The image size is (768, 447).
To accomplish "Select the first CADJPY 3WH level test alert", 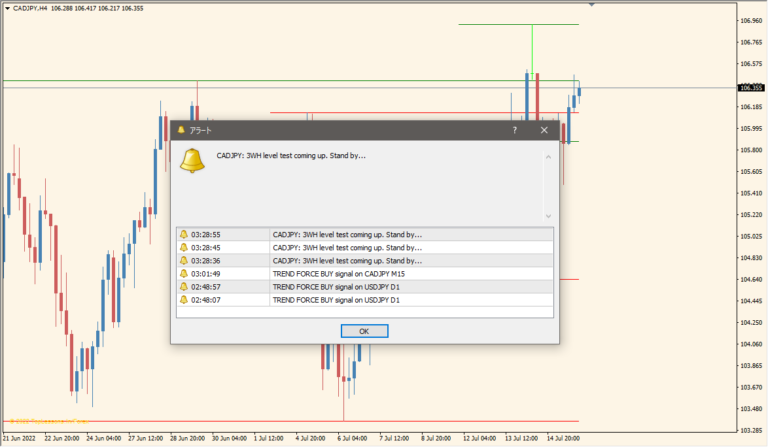I will point(345,234).
